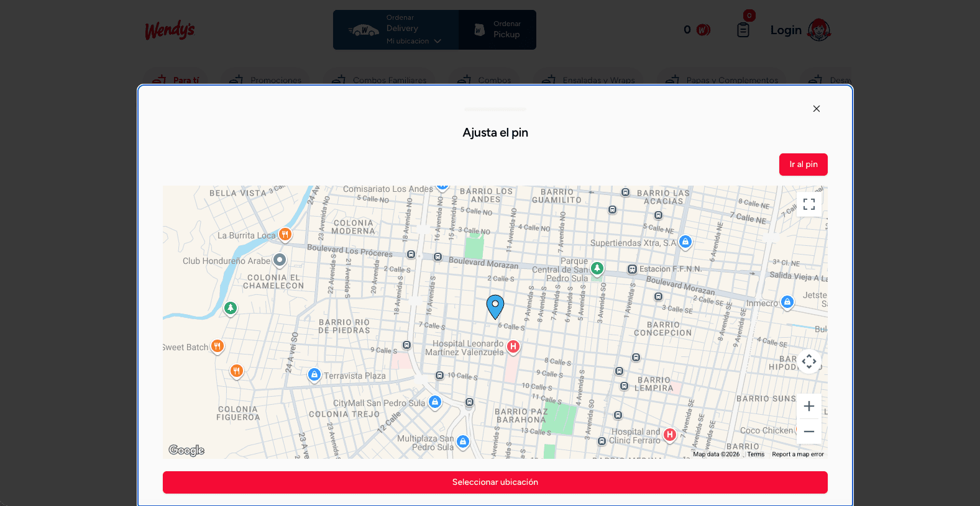
Task: Select the CityMall San Pedro Sula marker
Action: pos(435,402)
